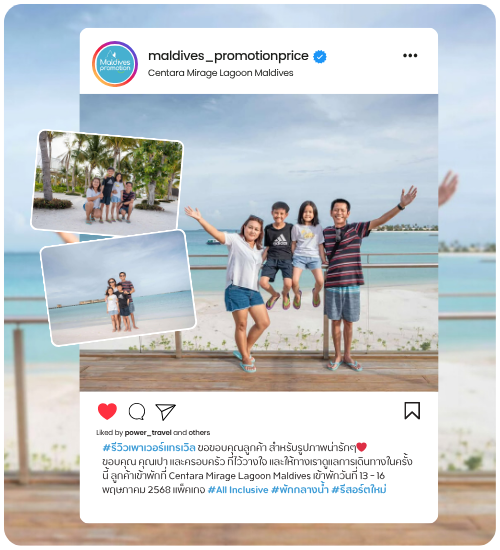Click the blue verified badge
Viewport: 500px width, 550px height.
[x=319, y=56]
